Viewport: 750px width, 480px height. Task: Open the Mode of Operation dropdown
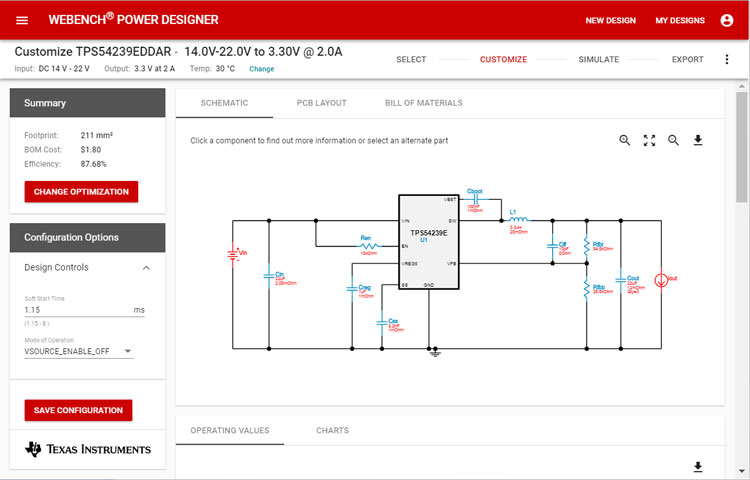coord(79,351)
